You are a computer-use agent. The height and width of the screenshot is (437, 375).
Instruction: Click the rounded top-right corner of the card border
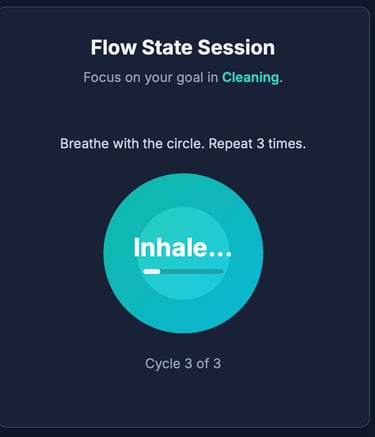point(364,12)
